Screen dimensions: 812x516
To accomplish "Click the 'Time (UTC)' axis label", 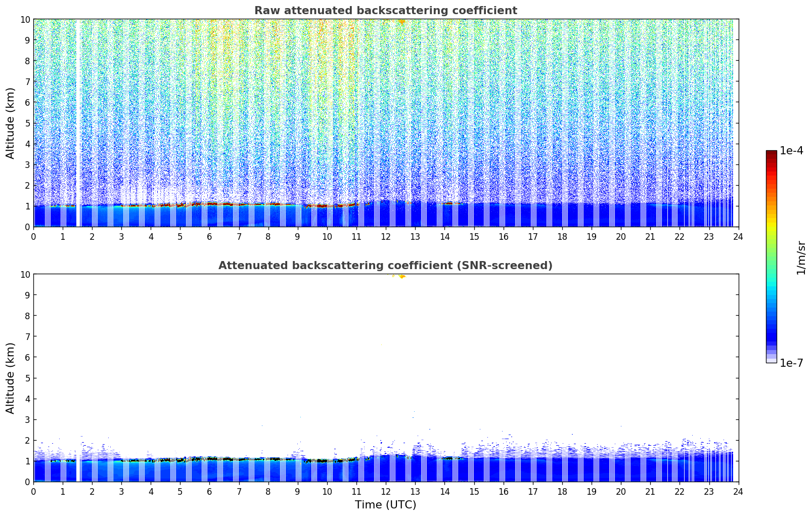I will [x=385, y=504].
